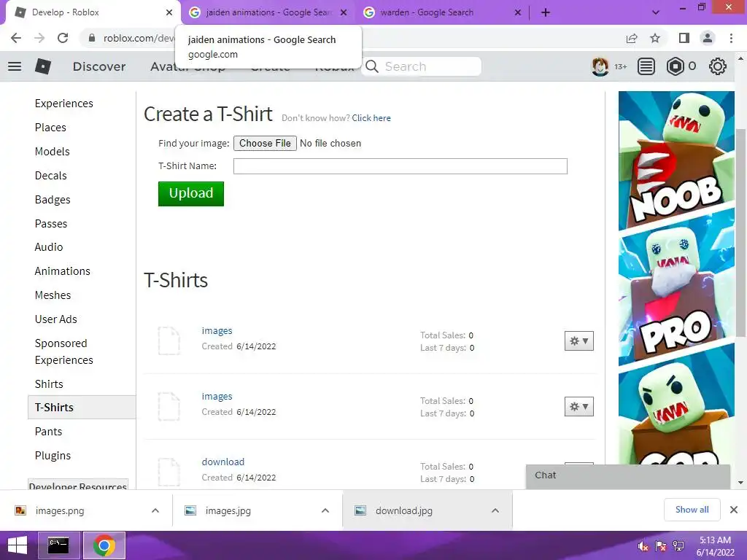
Task: Expand options for images.png download
Action: [155, 510]
